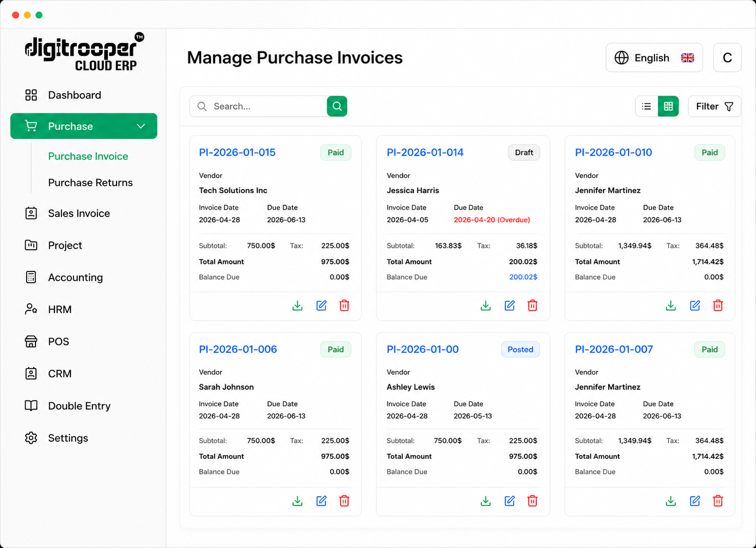Delete Ashley Lewis invoice

(533, 501)
